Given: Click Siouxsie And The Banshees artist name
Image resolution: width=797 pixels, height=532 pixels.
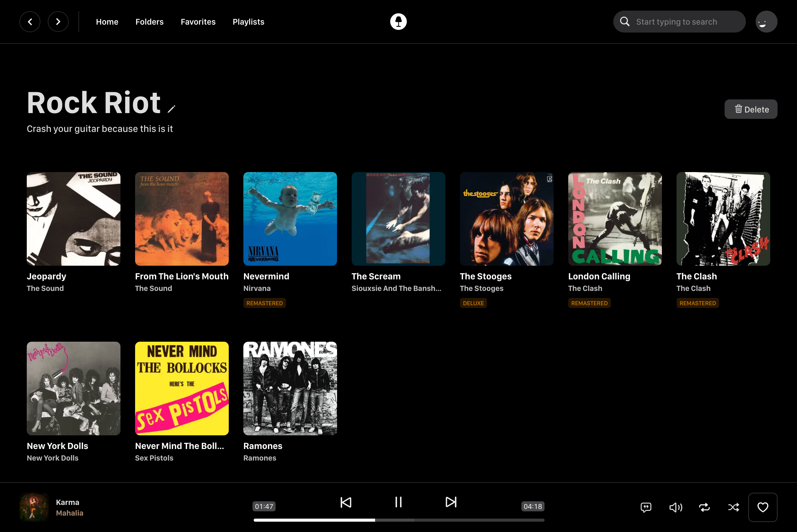Looking at the screenshot, I should click(396, 288).
